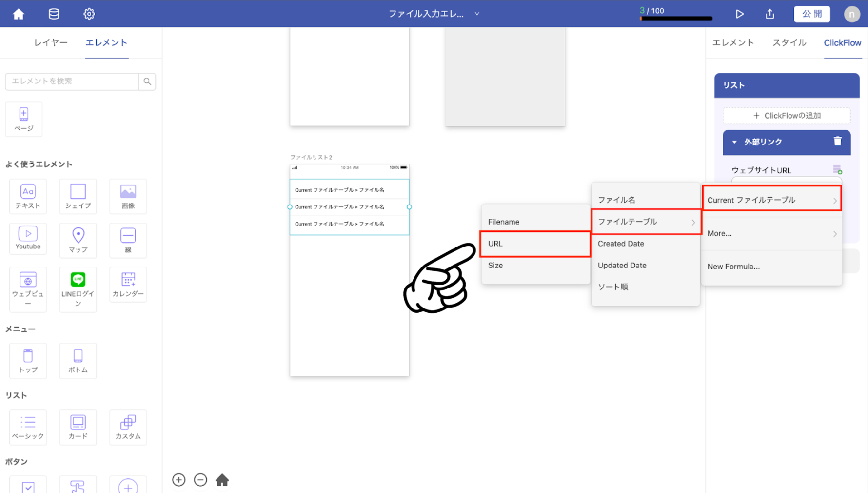Click the エレメントを検索 search field
Image resolution: width=868 pixels, height=493 pixels.
click(x=72, y=82)
